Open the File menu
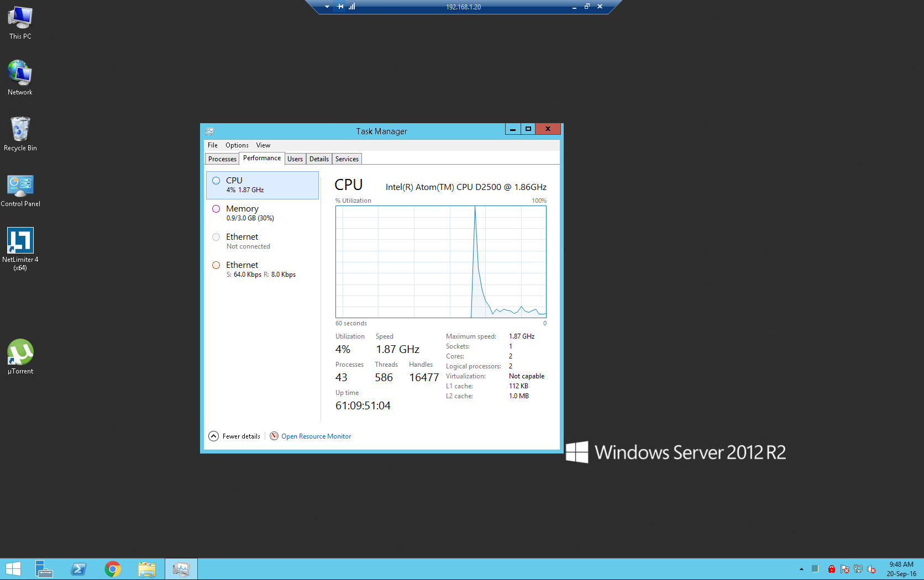 point(213,145)
